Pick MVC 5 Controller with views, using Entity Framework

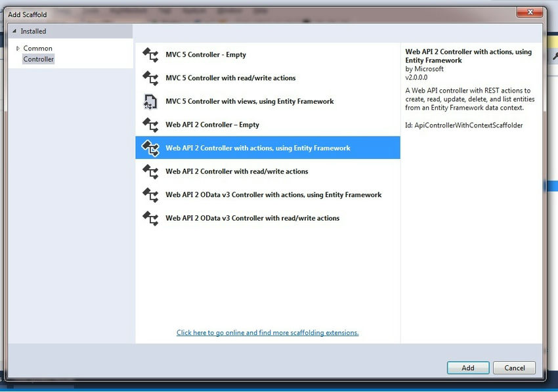tap(268, 102)
